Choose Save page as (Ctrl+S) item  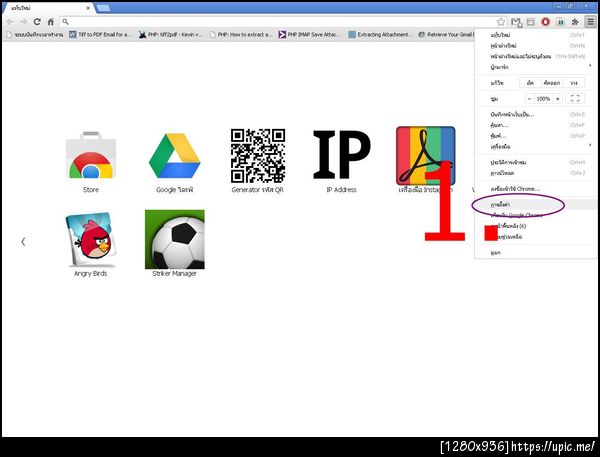pos(536,114)
